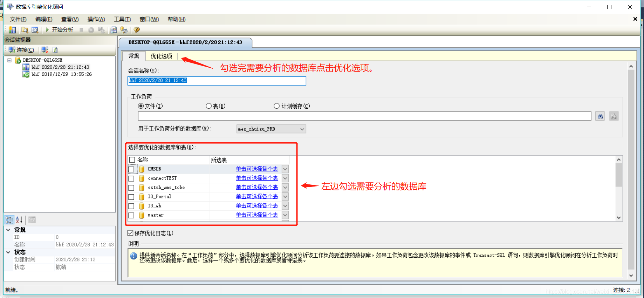Viewport: 644px width, 298px height.
Task: Collapse the DESKTOP-QQLG5SE tree node
Action: pos(9,60)
